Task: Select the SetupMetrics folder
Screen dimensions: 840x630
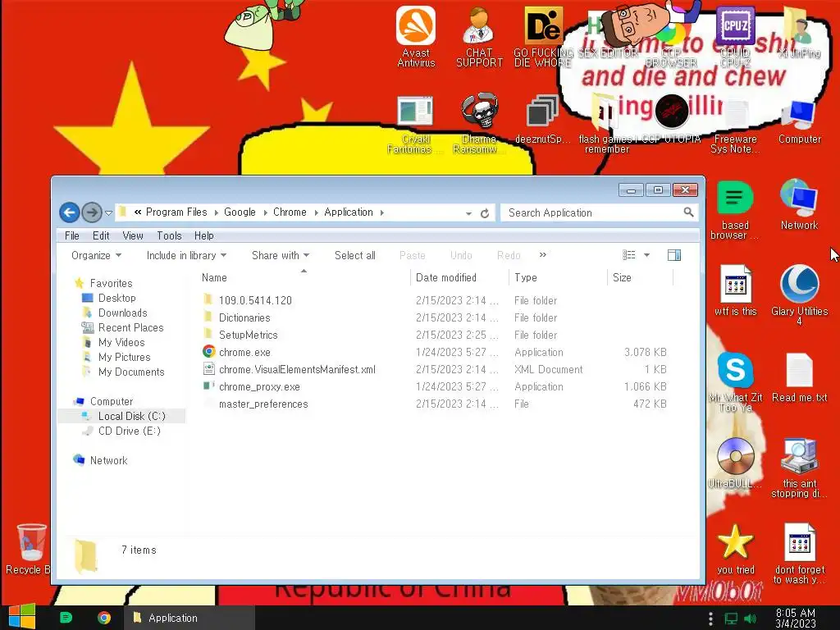Action: click(248, 335)
